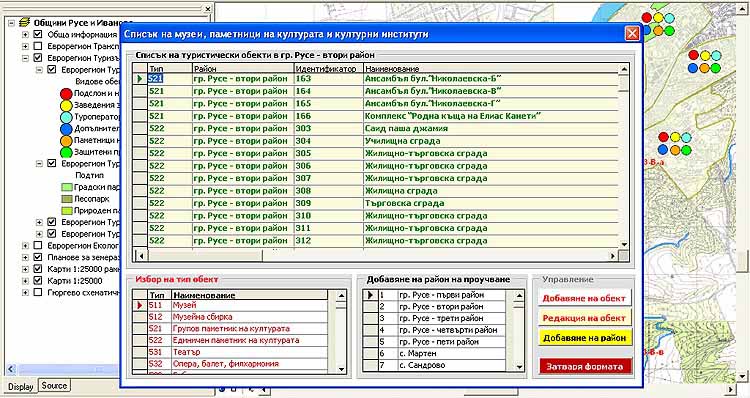
Task: Collapse the Еврорегион Туризъм tree node
Action: coord(25,58)
